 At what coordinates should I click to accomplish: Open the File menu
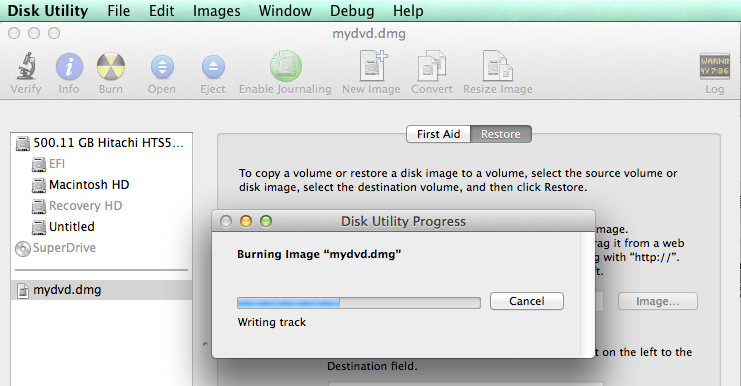click(119, 10)
